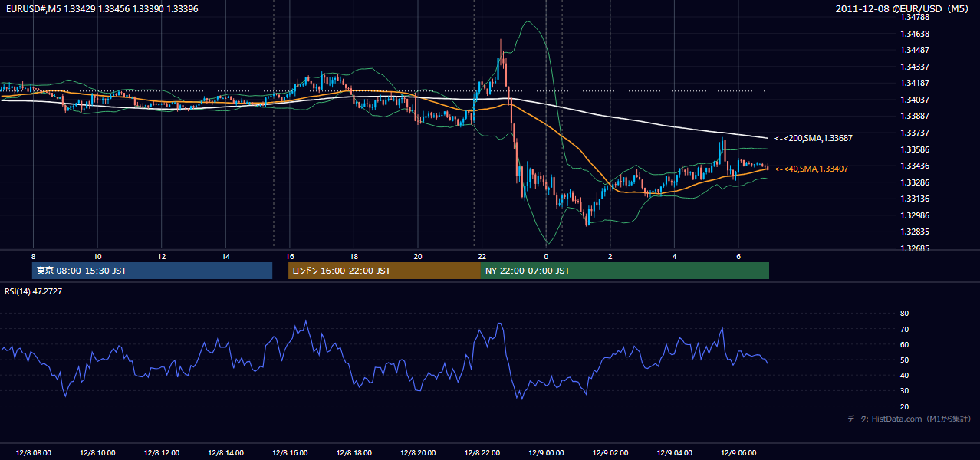Screen dimensions: 980x460
Task: Click the 12/8 08:00 bottom time label
Action: [x=33, y=453]
